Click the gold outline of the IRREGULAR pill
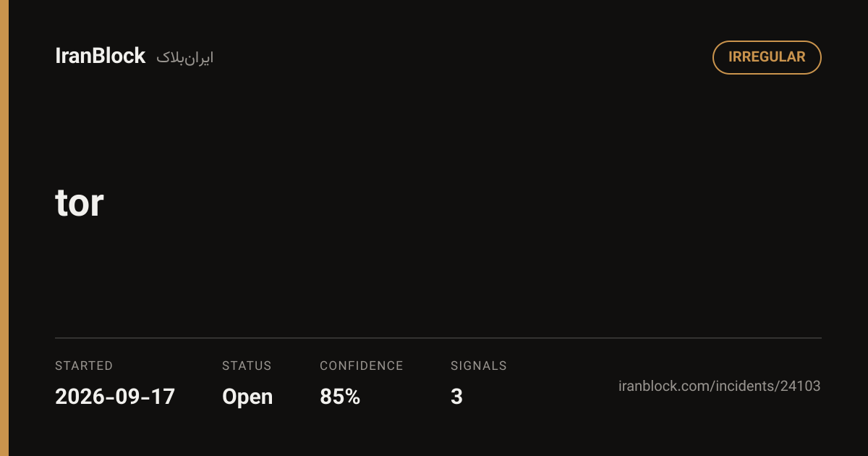The height and width of the screenshot is (456, 868). tap(767, 41)
